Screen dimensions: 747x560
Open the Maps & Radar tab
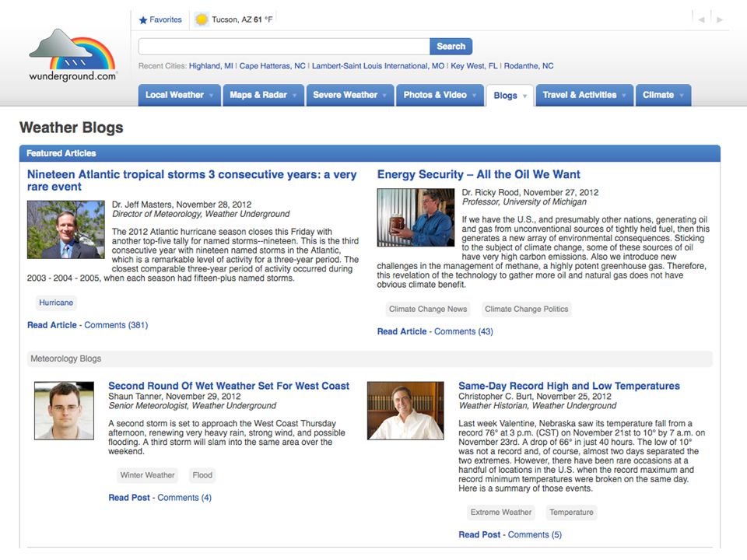pos(263,95)
